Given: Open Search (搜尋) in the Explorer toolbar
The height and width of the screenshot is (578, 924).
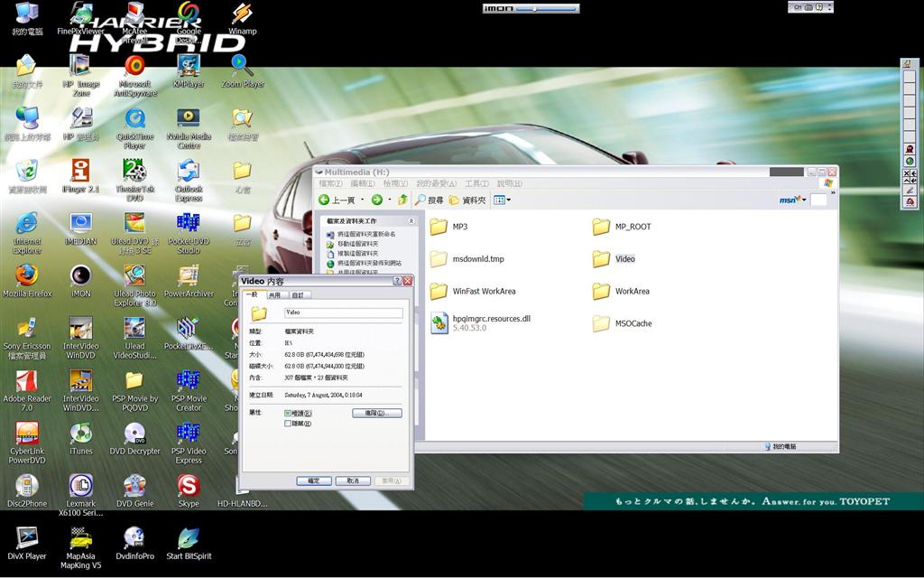Looking at the screenshot, I should pos(429,200).
